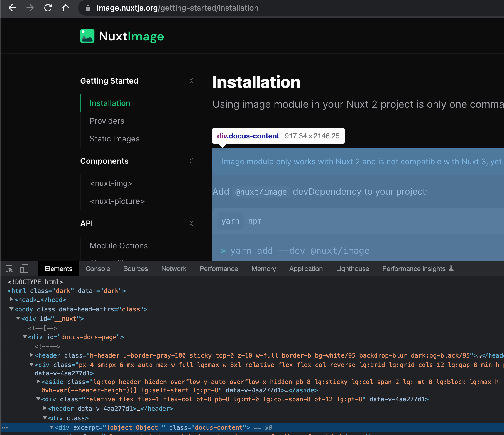Expand the aside element node
504x435 pixels.
(x=38, y=382)
